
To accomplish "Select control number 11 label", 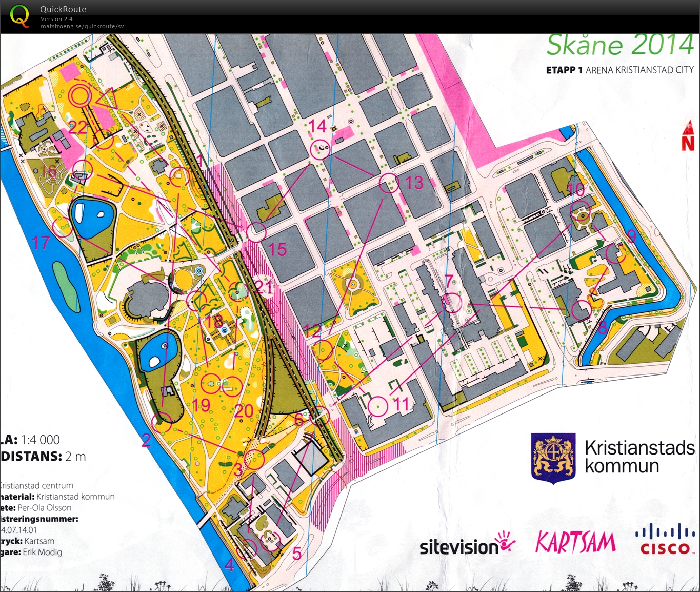I will coord(401,404).
